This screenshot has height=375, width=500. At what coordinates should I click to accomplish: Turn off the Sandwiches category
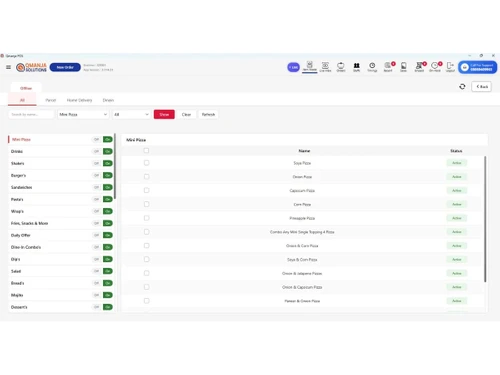coord(96,187)
